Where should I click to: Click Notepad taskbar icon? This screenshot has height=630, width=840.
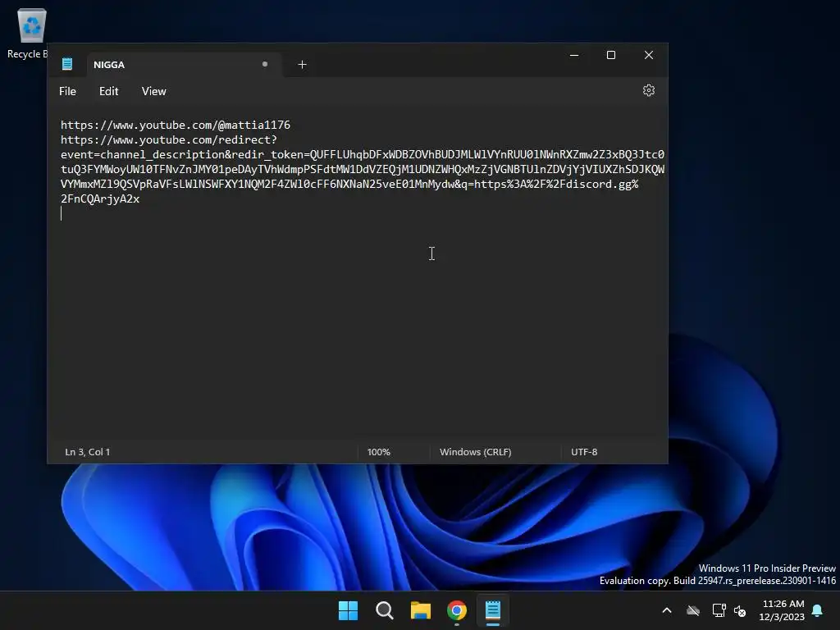493,610
